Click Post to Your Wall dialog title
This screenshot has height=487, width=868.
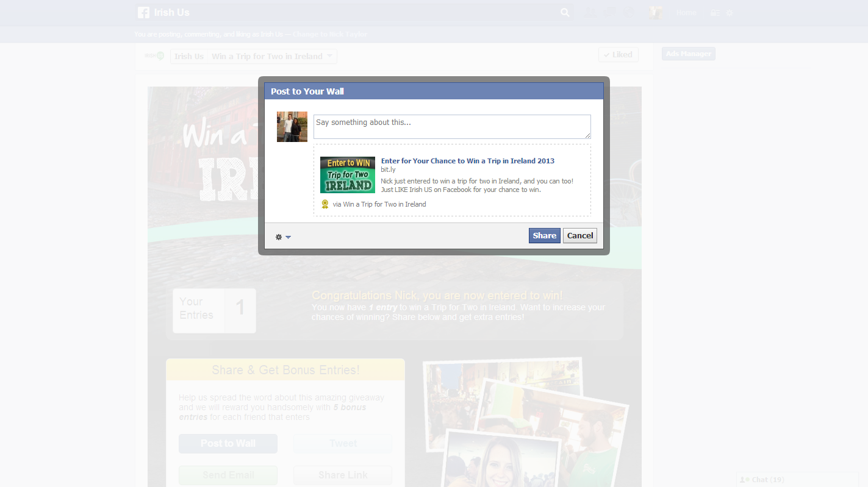[307, 91]
